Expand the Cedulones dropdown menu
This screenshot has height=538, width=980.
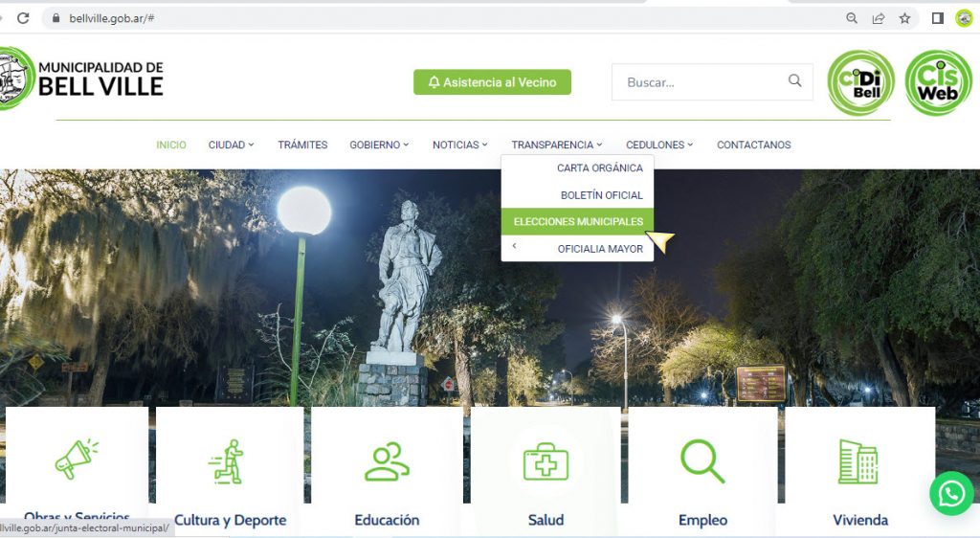(659, 145)
